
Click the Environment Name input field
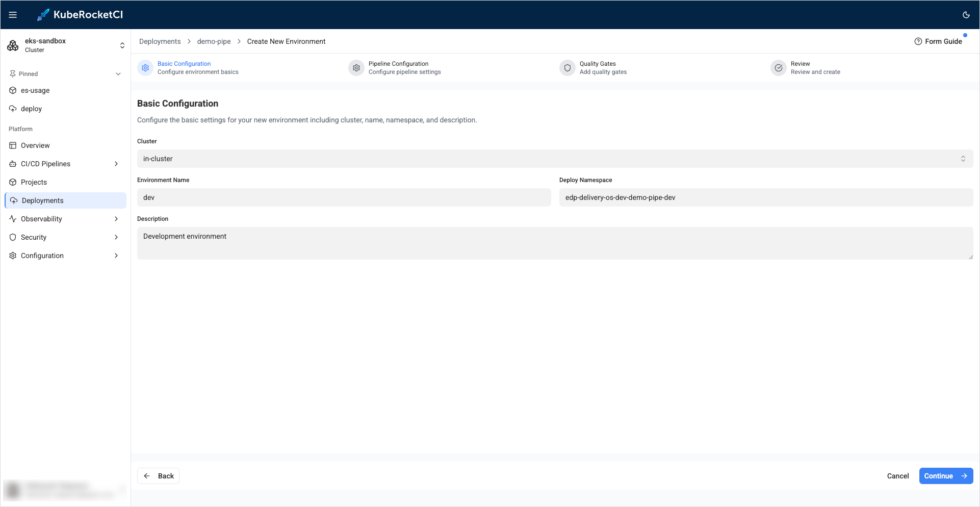[344, 197]
